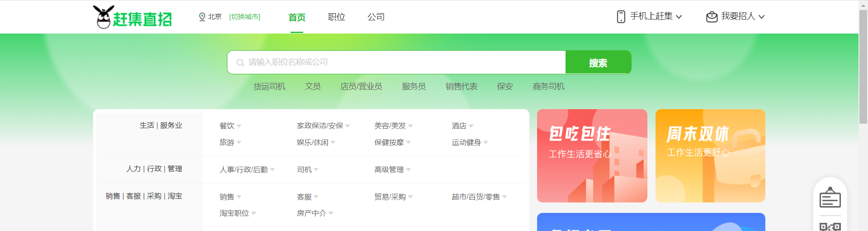This screenshot has width=868, height=231.
Task: Select the 商务司机 hot keyword
Action: 548,87
